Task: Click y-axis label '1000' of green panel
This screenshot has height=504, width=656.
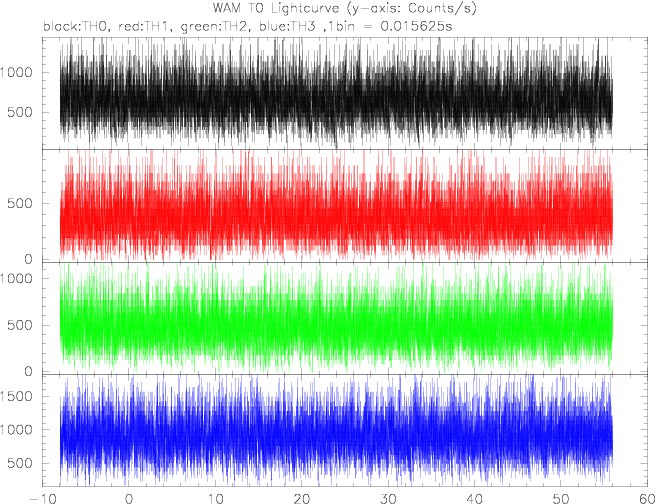Action: click(16, 278)
